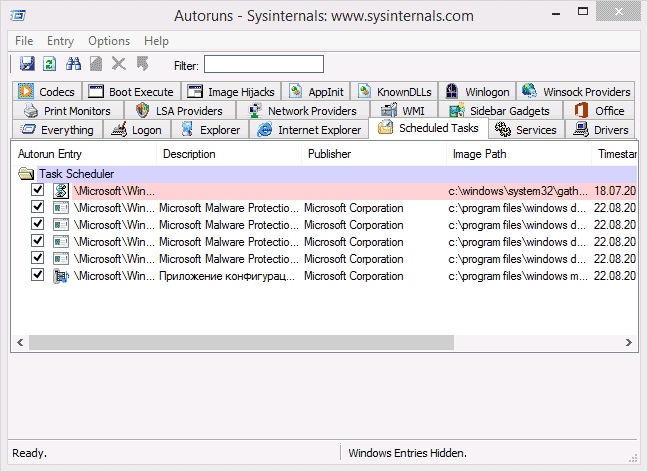Screen dimensions: 648x472
Task: Click the horizontal scrollbar right arrow
Action: tap(629, 343)
